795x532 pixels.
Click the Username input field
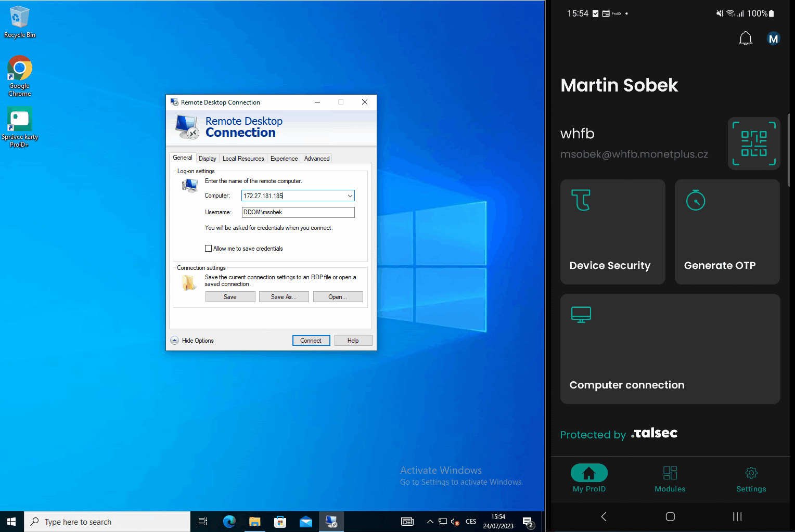(298, 212)
